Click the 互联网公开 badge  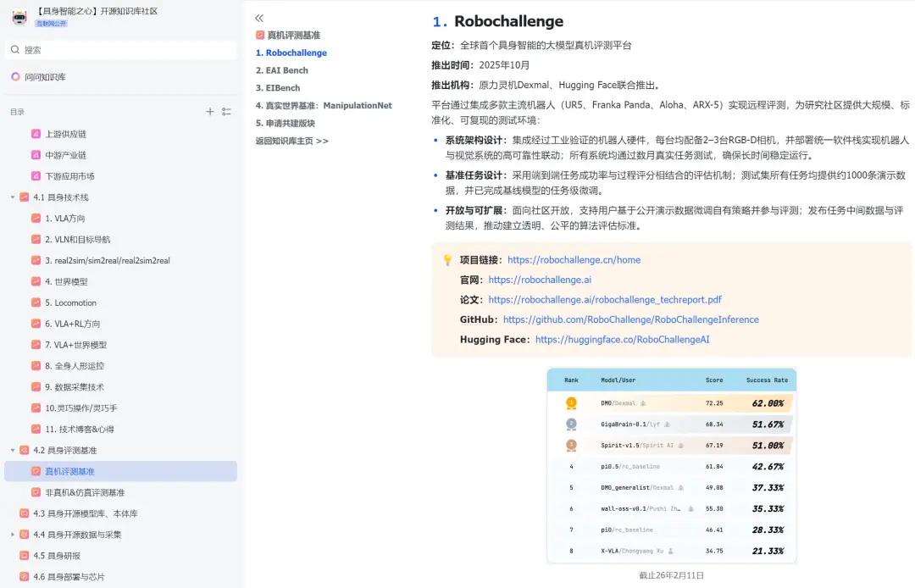(52, 24)
